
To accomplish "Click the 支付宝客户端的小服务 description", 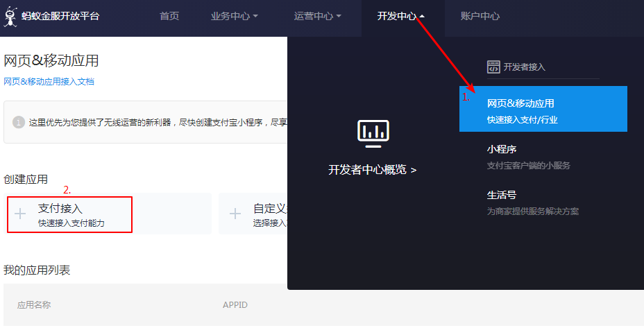I will pyautogui.click(x=529, y=166).
